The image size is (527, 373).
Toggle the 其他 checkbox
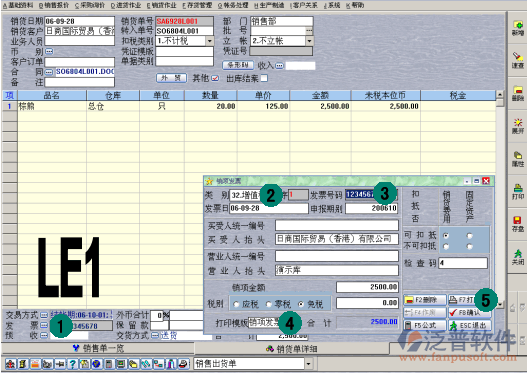pos(215,78)
